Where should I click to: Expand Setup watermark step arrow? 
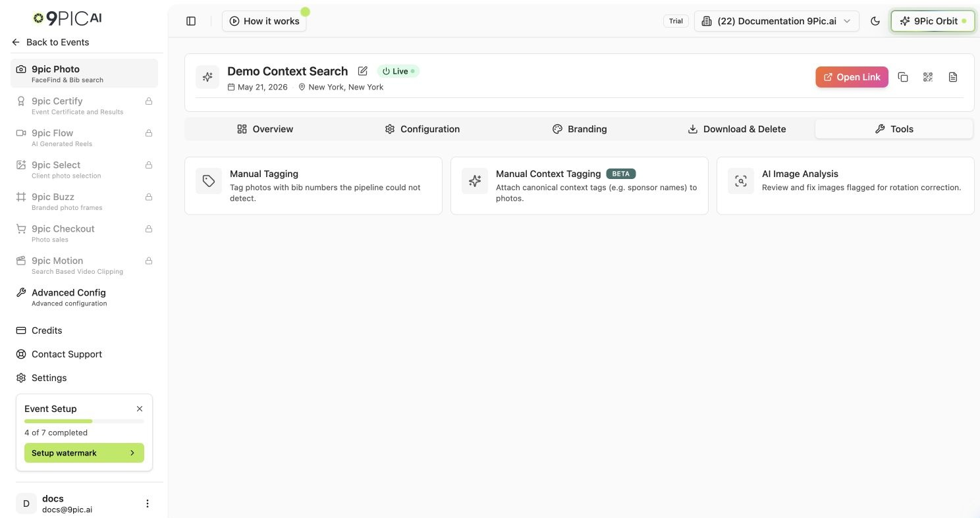(132, 453)
